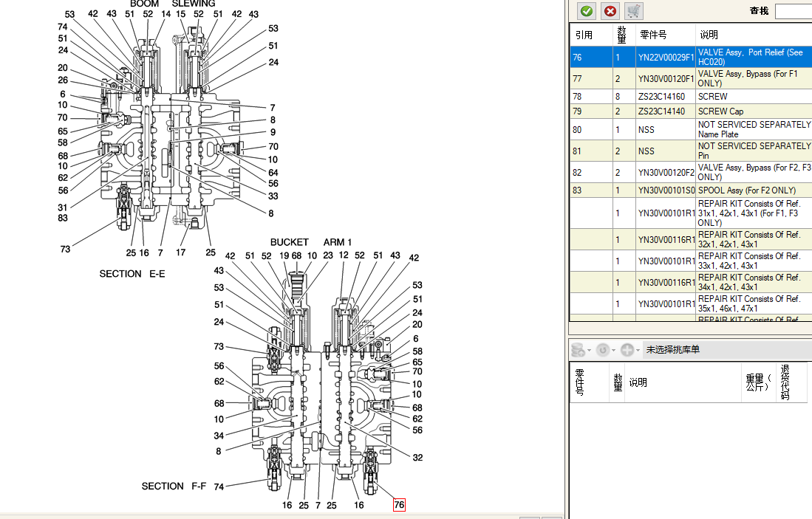Click the plus add-to-picklist icon
The image size is (812, 519).
627,350
